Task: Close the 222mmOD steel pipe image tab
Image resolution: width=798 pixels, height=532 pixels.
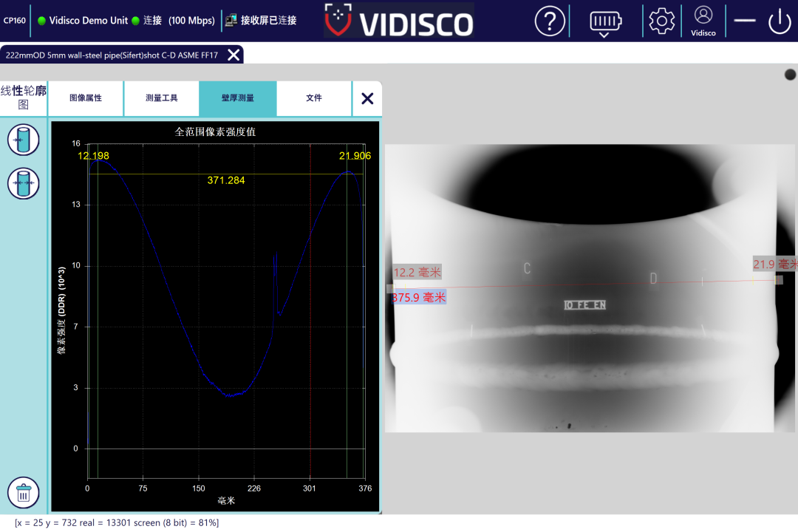Action: [233, 55]
